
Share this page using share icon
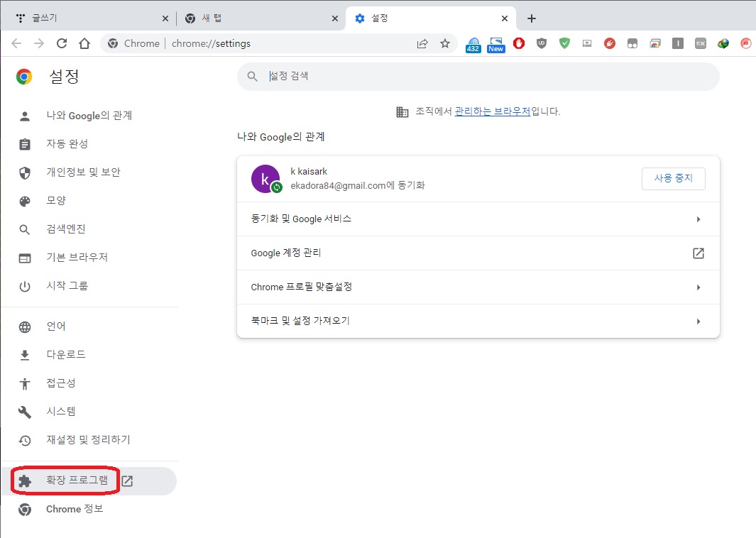point(422,44)
